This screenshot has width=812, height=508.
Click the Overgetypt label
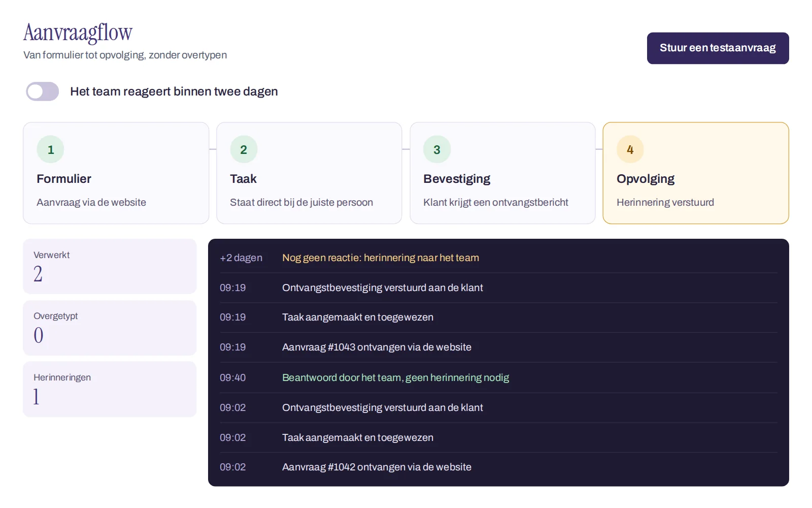tap(56, 316)
